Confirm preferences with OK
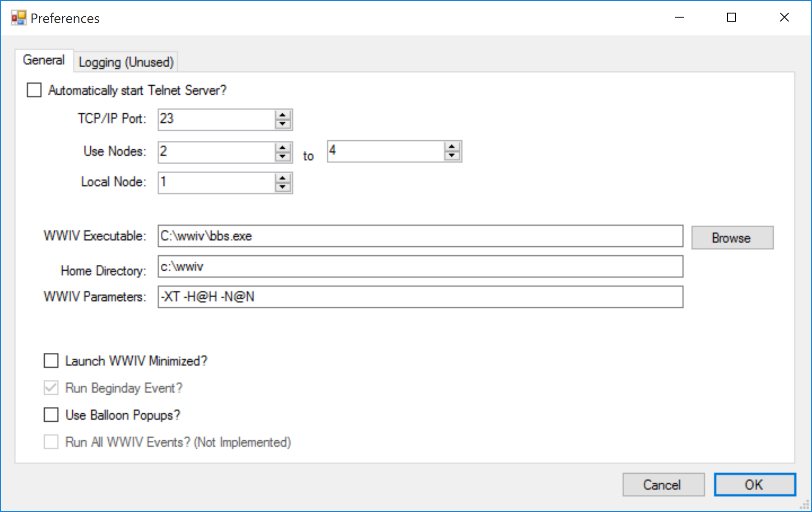The image size is (812, 512). click(x=755, y=484)
